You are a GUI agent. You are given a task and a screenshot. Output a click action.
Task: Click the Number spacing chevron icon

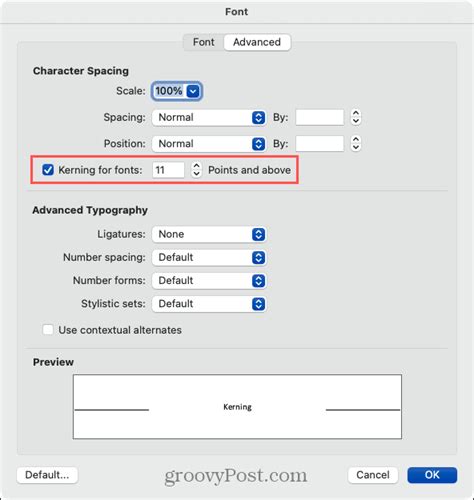tap(258, 257)
